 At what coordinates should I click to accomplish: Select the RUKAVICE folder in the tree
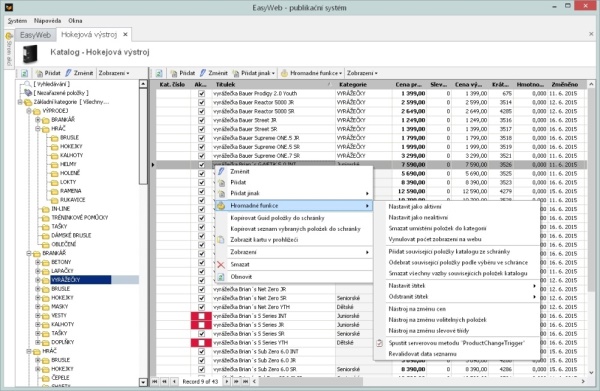[x=72, y=200]
